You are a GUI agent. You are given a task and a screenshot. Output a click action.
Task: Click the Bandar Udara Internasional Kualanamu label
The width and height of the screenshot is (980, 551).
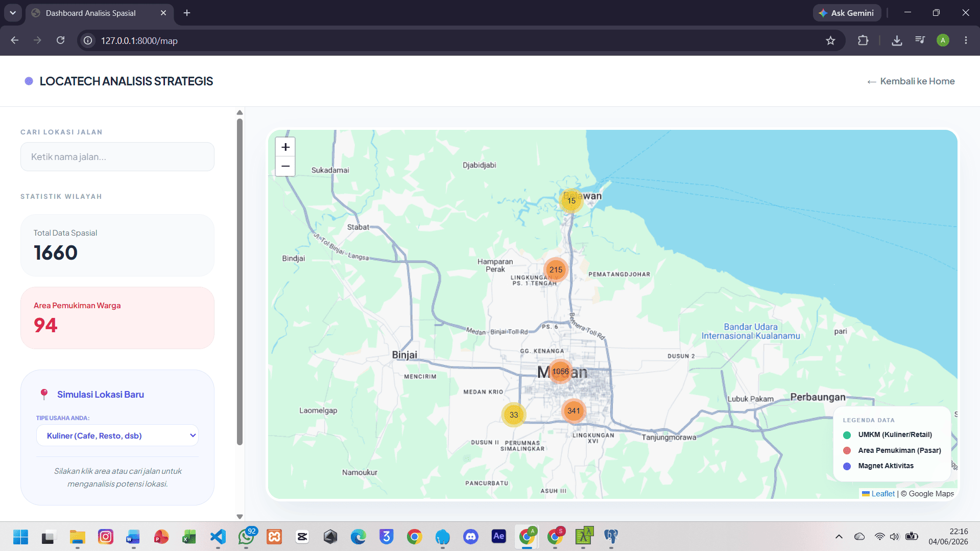click(x=751, y=331)
